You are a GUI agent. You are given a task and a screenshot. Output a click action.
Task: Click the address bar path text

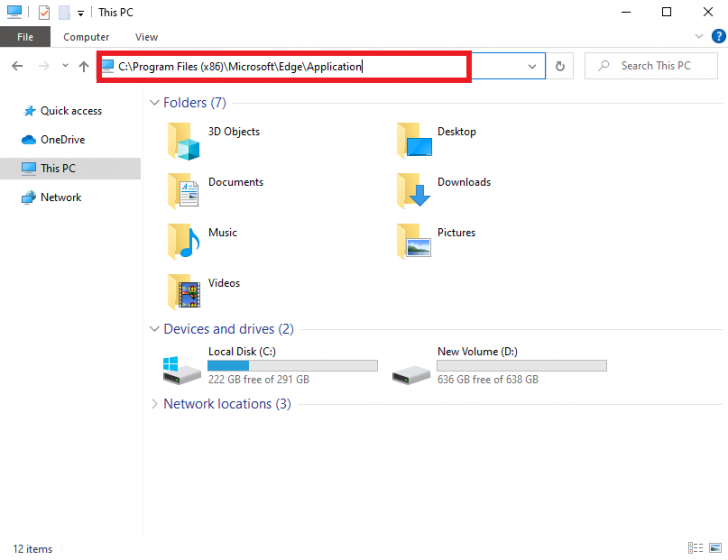coord(240,66)
